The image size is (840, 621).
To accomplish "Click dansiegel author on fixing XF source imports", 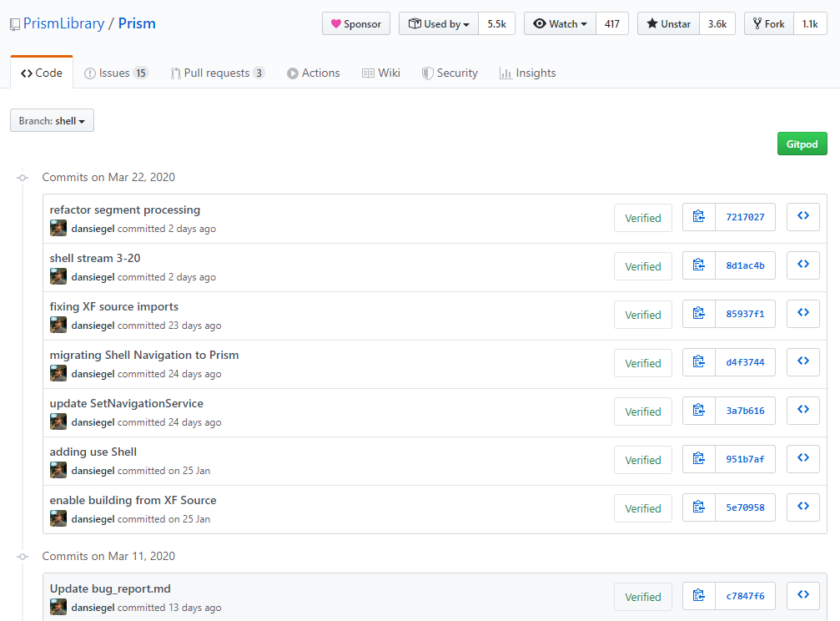I will [93, 326].
